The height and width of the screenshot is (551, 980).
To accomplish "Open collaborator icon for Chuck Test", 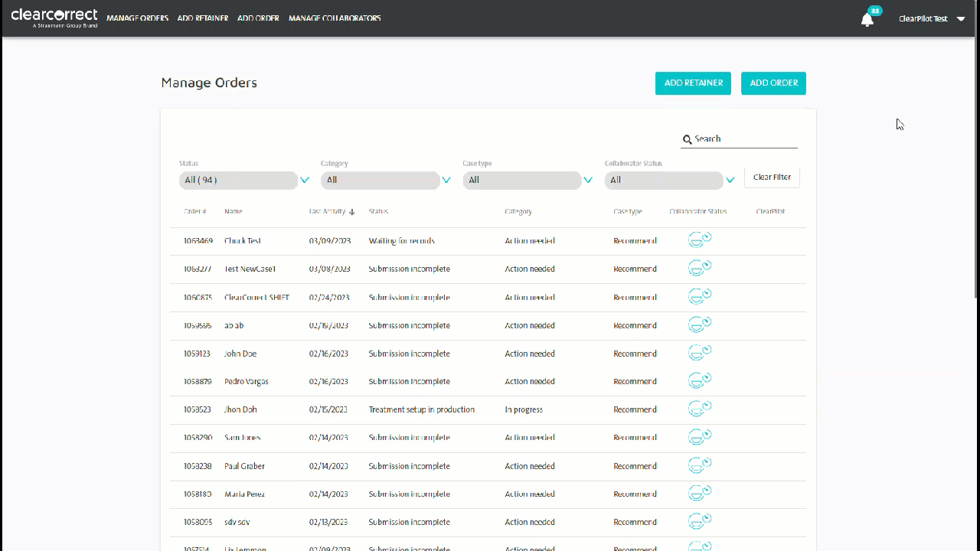I will click(700, 240).
